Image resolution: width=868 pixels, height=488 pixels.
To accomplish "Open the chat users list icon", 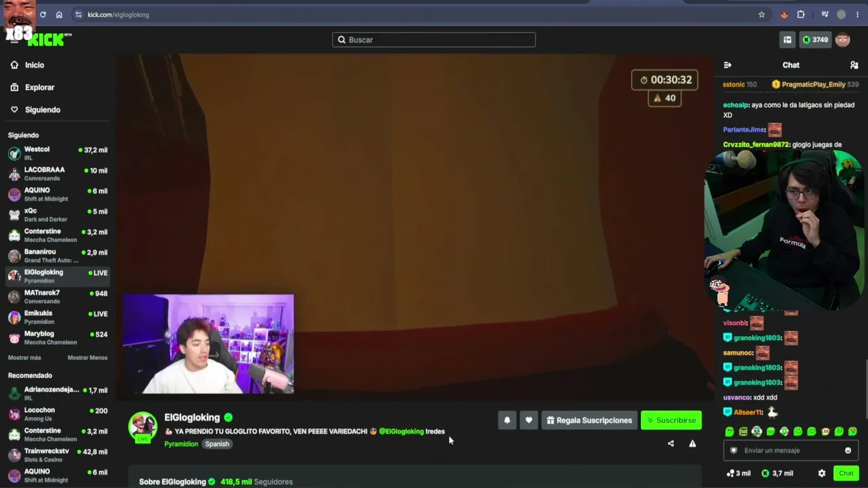I will pos(854,65).
